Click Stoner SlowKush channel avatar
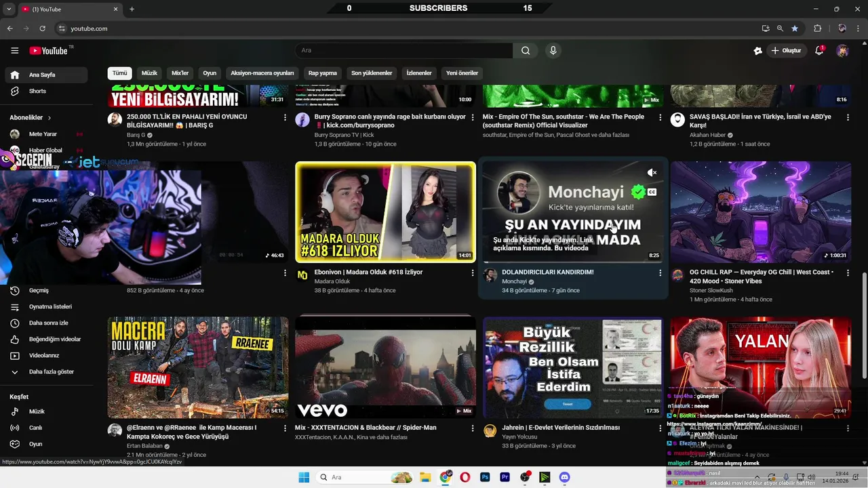This screenshot has width=868, height=488. coord(677,275)
